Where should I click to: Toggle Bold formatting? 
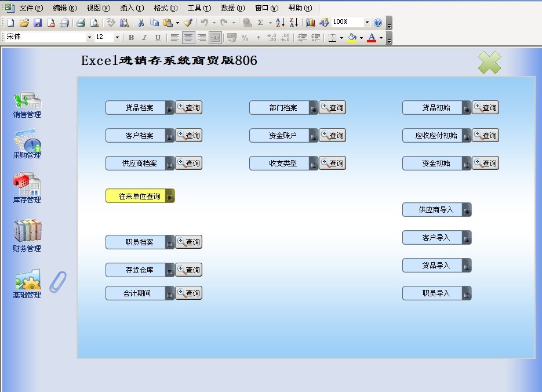click(x=131, y=38)
